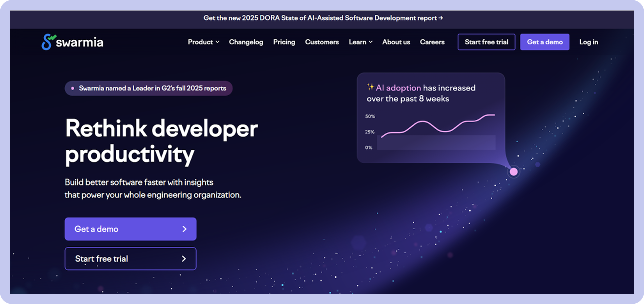
Task: Click the chevron next to Product
Action: (x=217, y=42)
